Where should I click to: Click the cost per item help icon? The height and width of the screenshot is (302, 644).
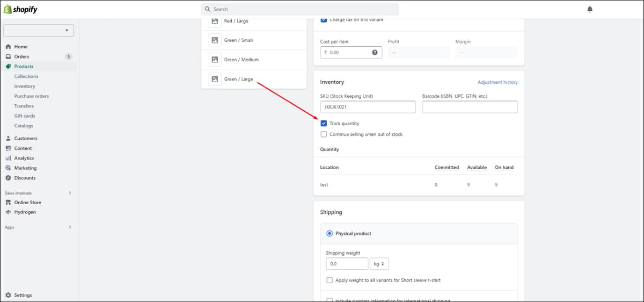point(375,53)
